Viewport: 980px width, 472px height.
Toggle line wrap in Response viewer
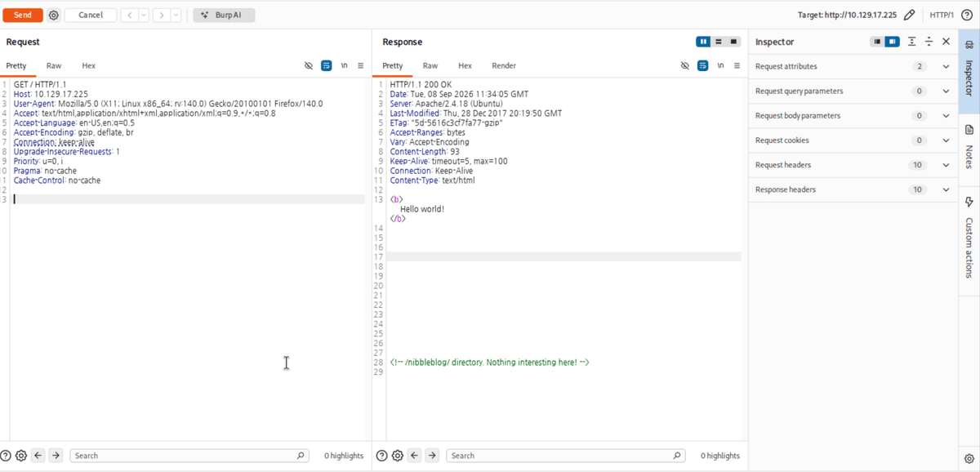702,65
